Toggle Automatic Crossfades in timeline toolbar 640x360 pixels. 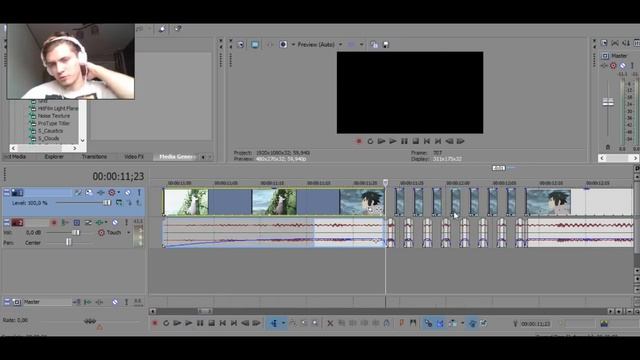[440, 323]
